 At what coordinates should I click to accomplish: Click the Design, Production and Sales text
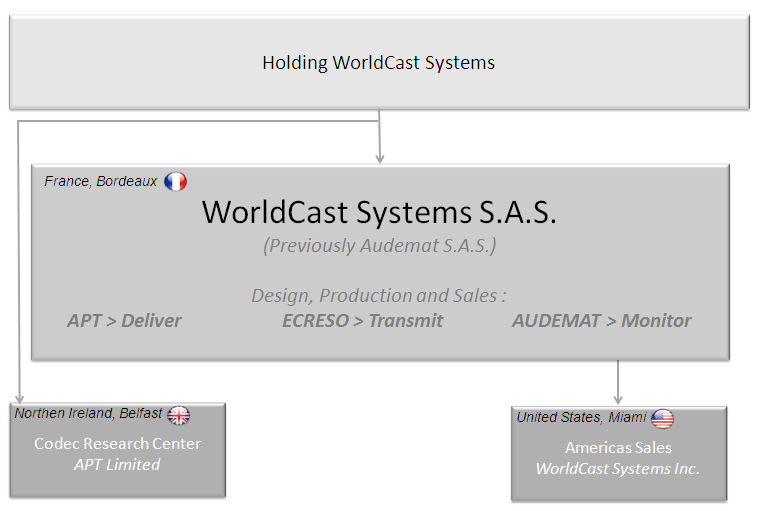coord(379,296)
